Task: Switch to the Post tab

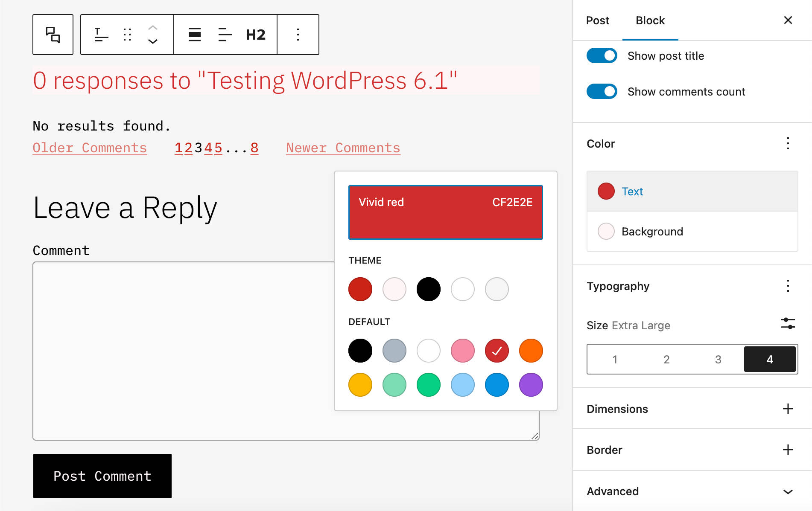Action: point(597,20)
